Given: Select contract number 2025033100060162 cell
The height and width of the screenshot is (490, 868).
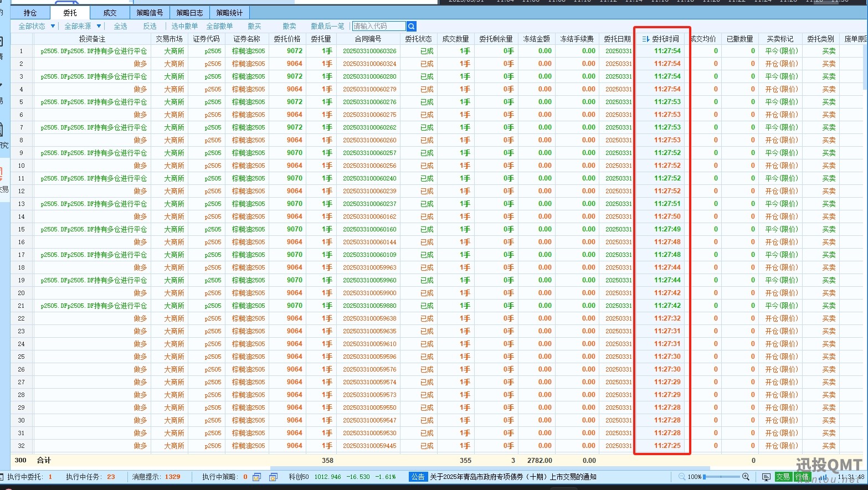Looking at the screenshot, I should point(369,216).
